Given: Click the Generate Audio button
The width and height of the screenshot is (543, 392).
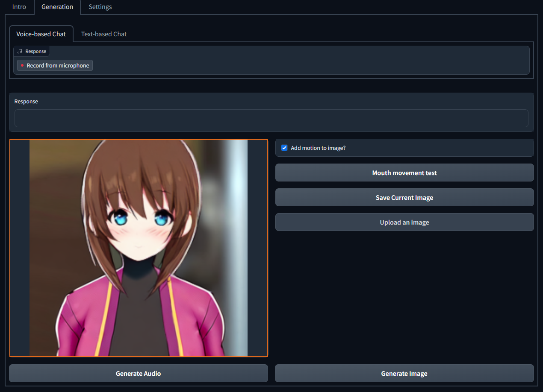Looking at the screenshot, I should point(139,373).
